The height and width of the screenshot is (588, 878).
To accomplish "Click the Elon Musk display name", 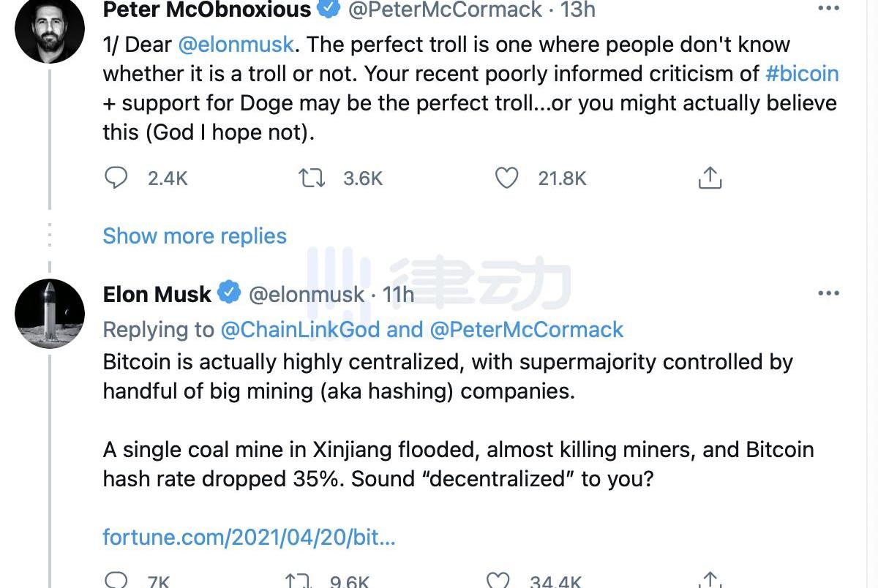I will (157, 294).
